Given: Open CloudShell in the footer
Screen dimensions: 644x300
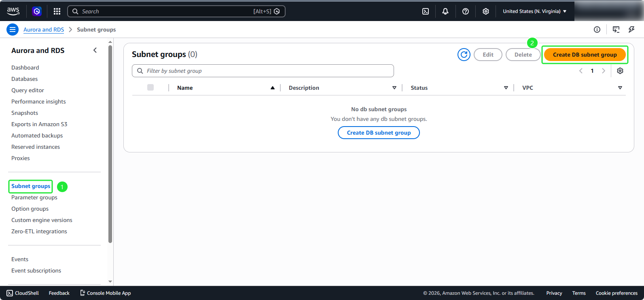Looking at the screenshot, I should tap(23, 293).
